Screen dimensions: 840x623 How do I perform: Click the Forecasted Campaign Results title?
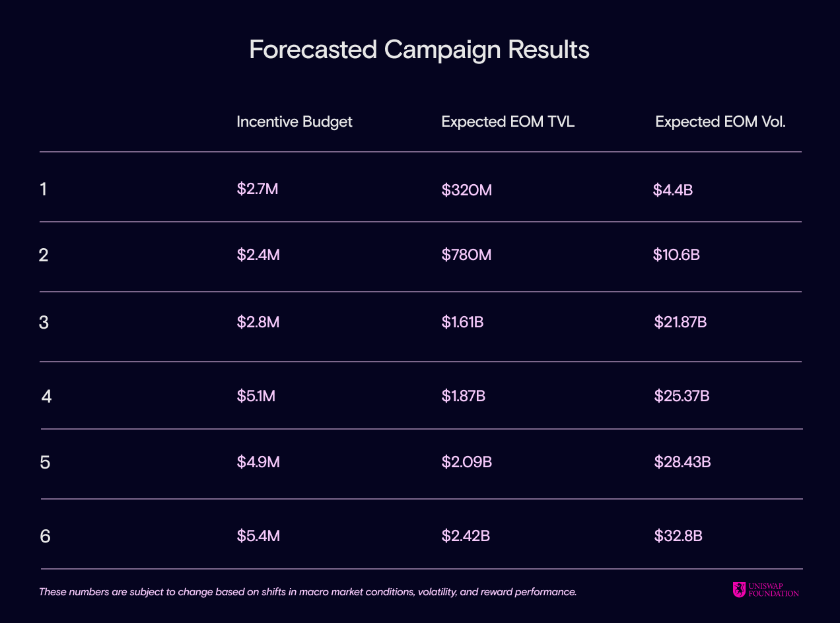click(x=419, y=50)
